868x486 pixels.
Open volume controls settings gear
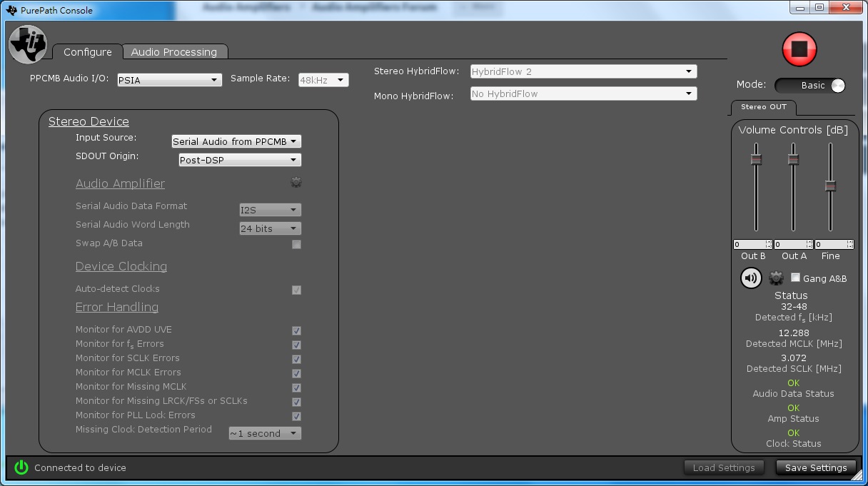(x=776, y=278)
